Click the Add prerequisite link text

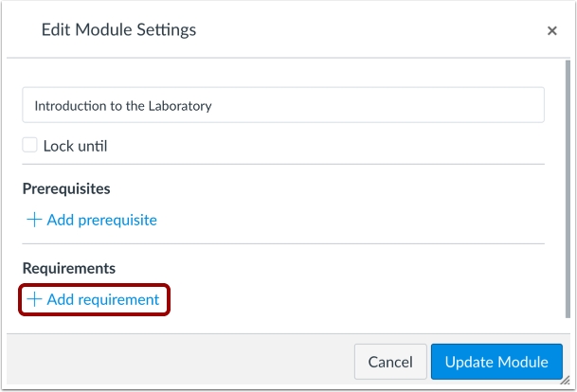click(101, 220)
